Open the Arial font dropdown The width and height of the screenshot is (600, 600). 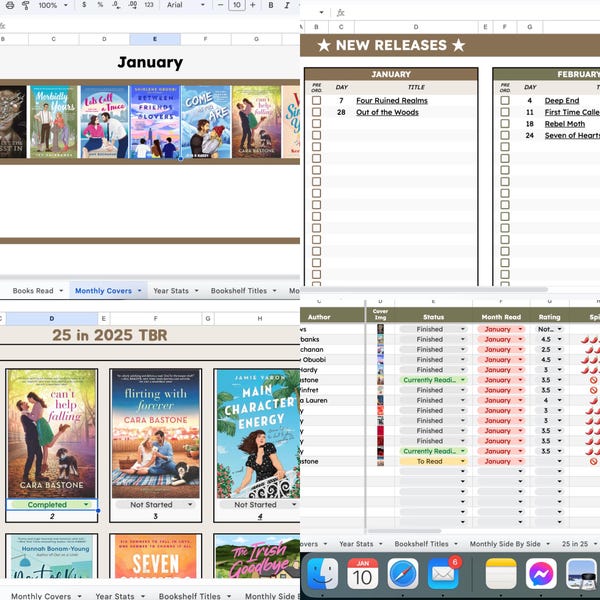coord(186,5)
